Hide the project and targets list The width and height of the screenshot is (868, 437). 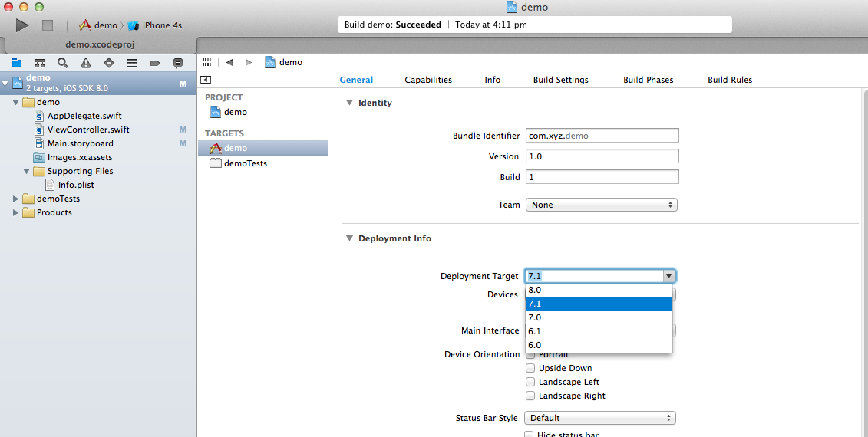point(206,80)
